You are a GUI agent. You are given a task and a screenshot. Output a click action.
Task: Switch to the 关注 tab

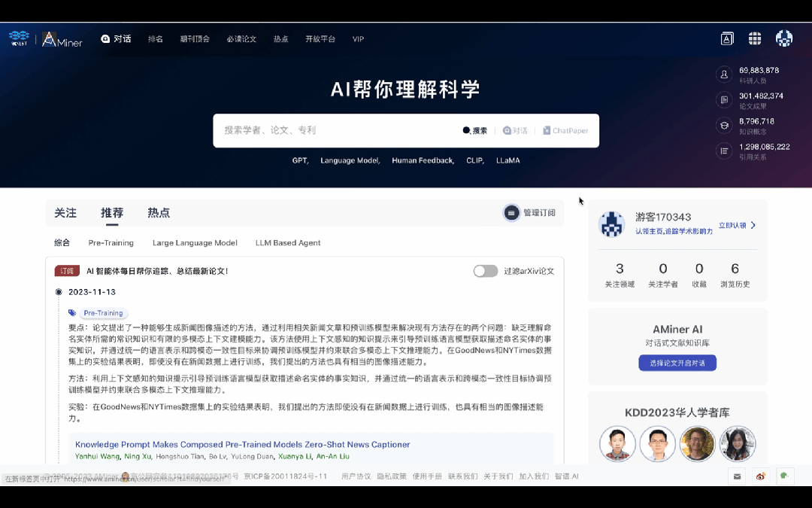coord(65,212)
